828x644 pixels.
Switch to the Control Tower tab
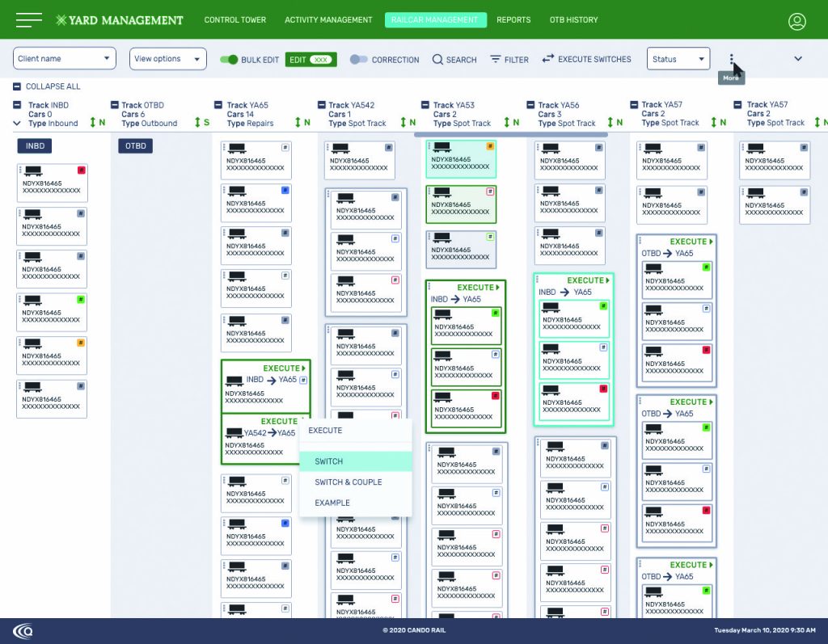coord(234,20)
